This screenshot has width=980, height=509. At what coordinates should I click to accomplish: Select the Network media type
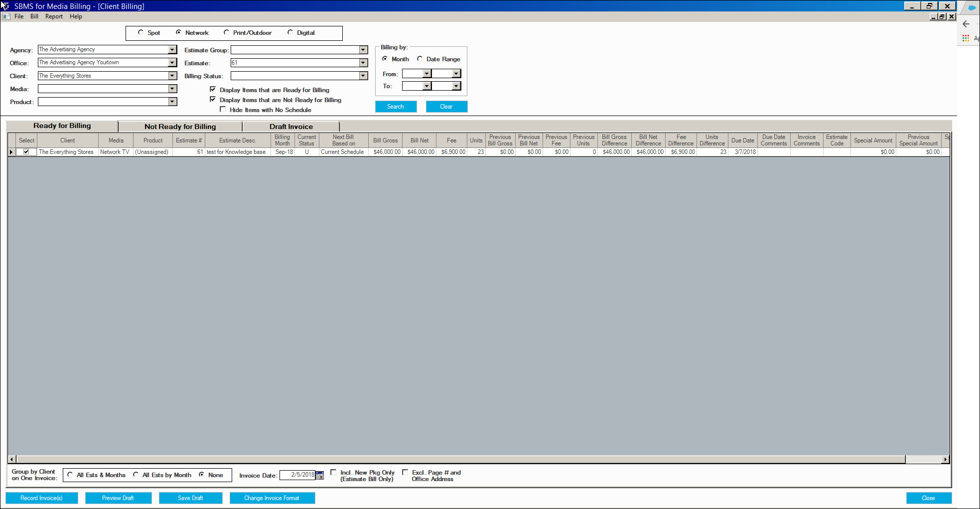[x=178, y=32]
